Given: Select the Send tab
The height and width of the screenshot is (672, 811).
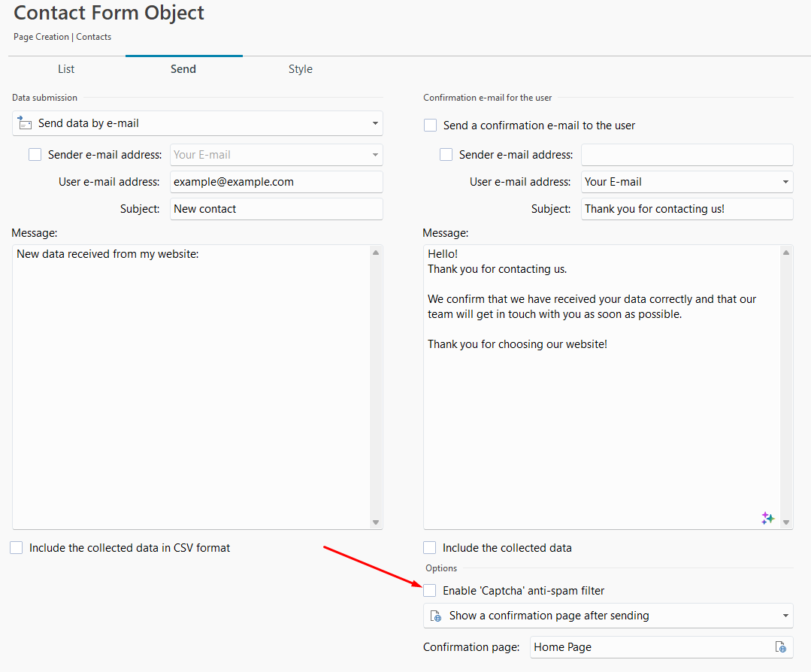Looking at the screenshot, I should [x=183, y=69].
